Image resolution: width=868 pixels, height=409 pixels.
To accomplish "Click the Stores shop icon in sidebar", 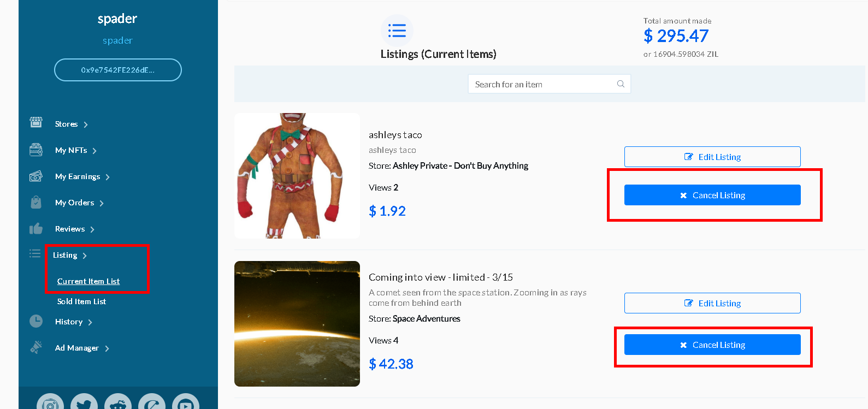I will tap(36, 122).
